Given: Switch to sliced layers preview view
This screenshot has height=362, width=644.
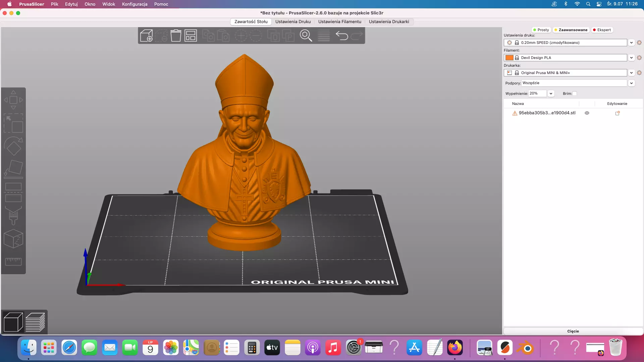Looking at the screenshot, I should point(35,322).
